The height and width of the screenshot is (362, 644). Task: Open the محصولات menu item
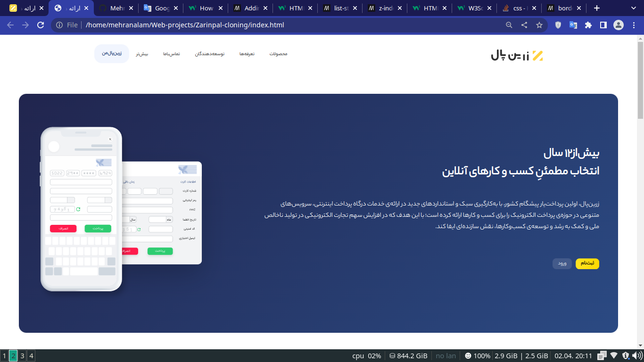click(x=278, y=54)
